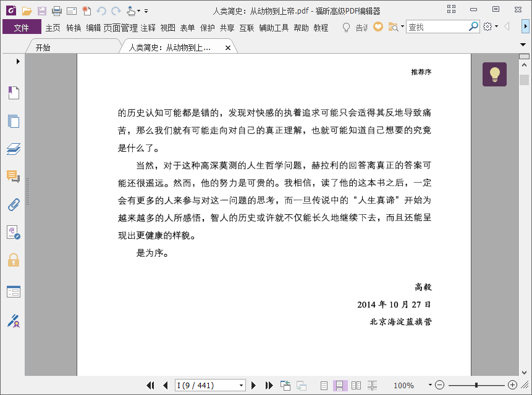Toggle continuous page view mode
The width and height of the screenshot is (532, 395).
click(340, 386)
